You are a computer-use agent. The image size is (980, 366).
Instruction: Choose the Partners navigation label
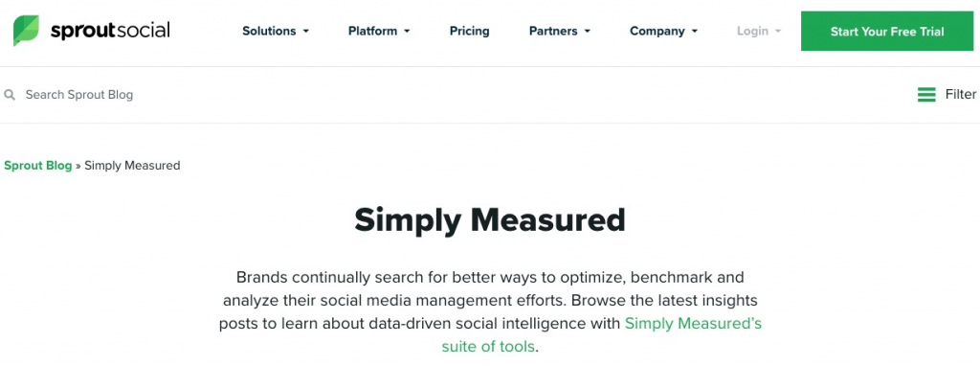click(553, 31)
